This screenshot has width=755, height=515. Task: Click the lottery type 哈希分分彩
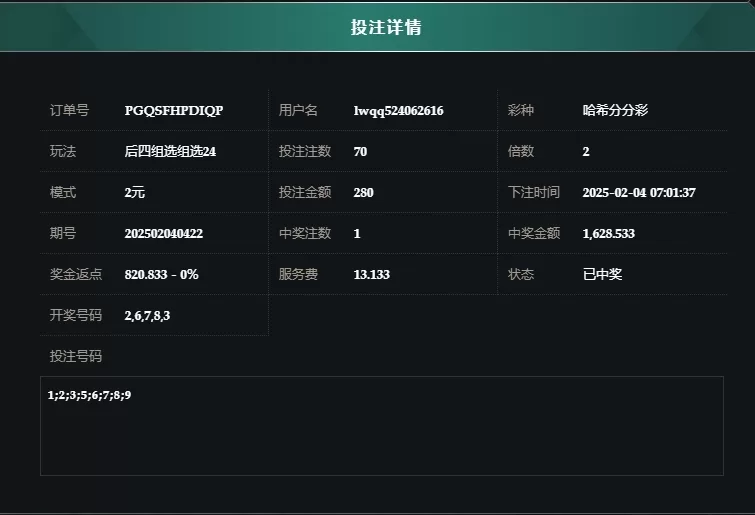(x=615, y=110)
